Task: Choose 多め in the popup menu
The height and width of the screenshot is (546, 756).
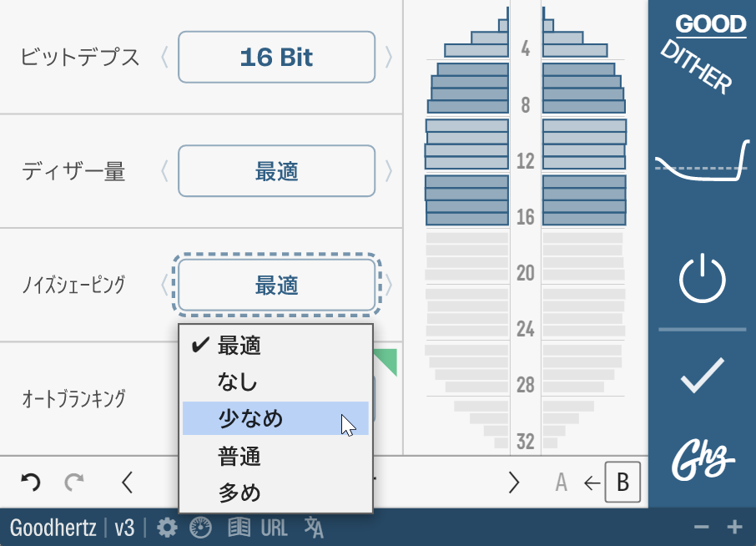Action: click(275, 493)
